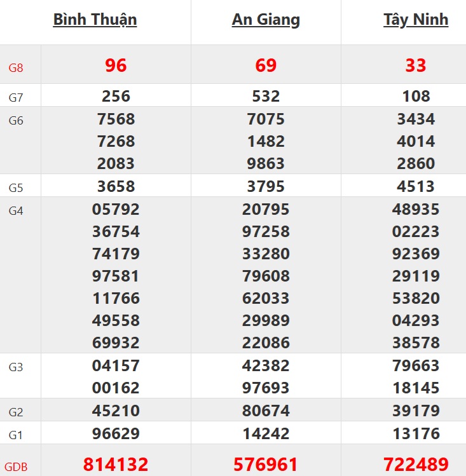Viewport: 466px width, 476px height.
Task: Select the G4 prize row label
Action: 16,211
